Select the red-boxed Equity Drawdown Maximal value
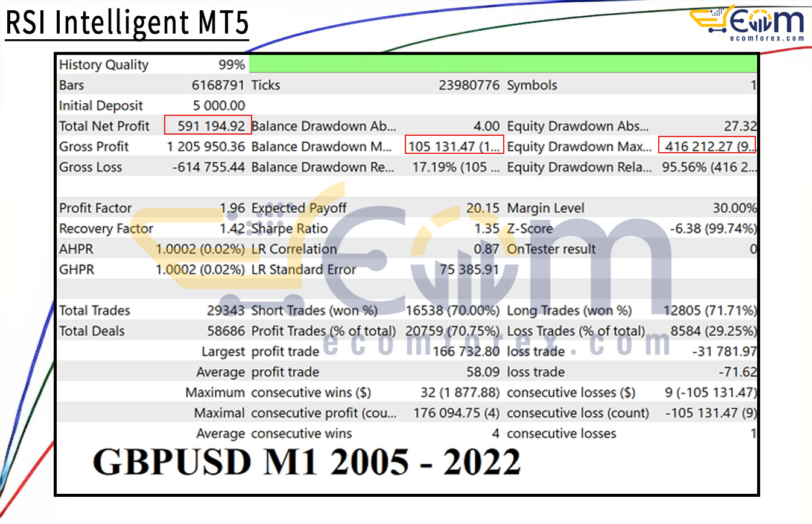The width and height of the screenshot is (812, 524). tap(706, 147)
